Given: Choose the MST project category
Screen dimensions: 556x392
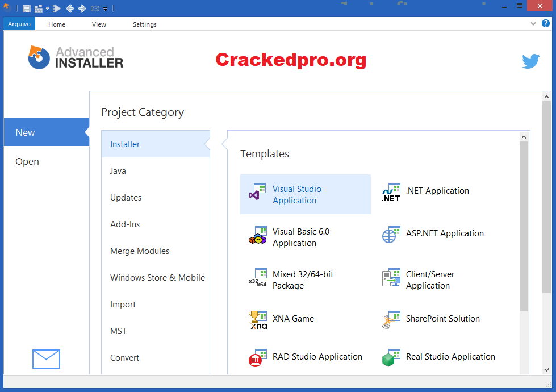Looking at the screenshot, I should 155,331.
